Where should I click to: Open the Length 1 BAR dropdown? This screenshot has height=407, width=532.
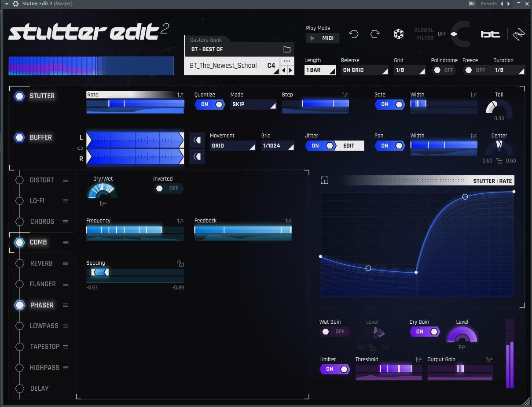[320, 70]
